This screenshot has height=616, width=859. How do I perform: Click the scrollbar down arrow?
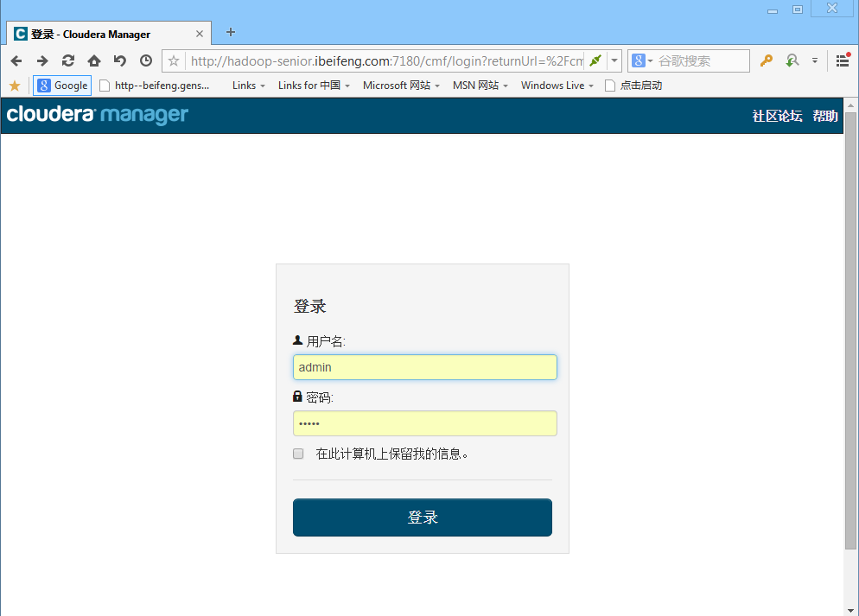click(850, 610)
